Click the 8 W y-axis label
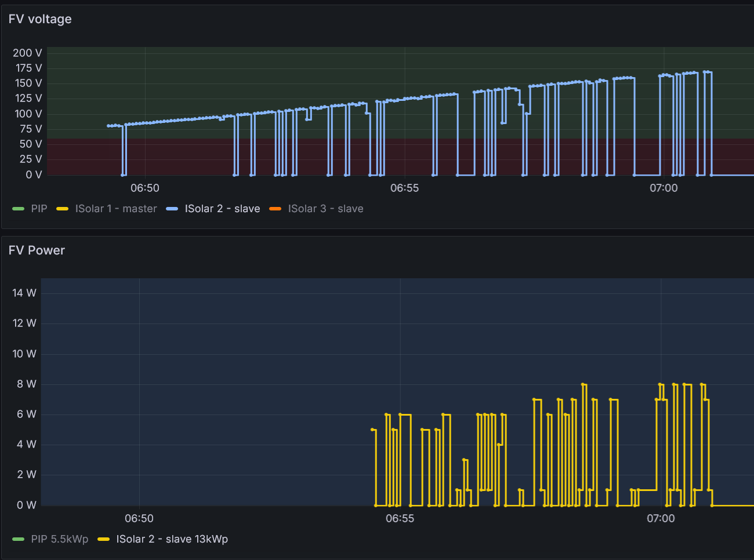Screen dimensions: 754x560 click(x=27, y=384)
